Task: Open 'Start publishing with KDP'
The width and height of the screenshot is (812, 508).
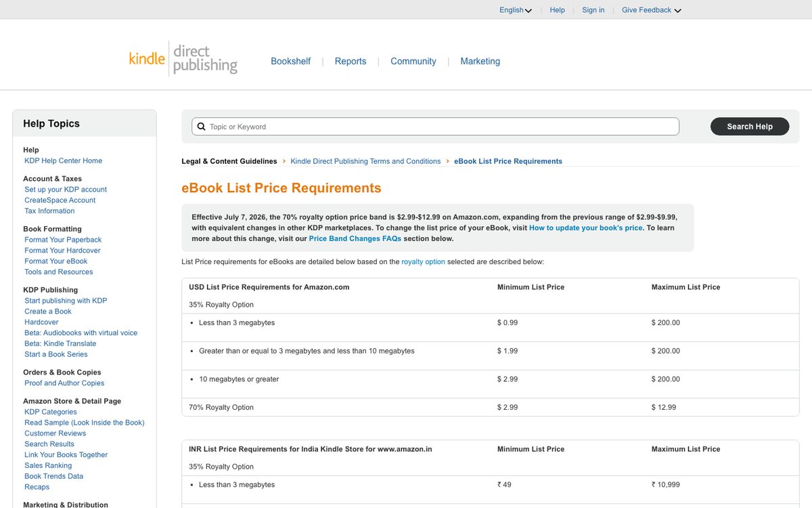Action: 66,301
